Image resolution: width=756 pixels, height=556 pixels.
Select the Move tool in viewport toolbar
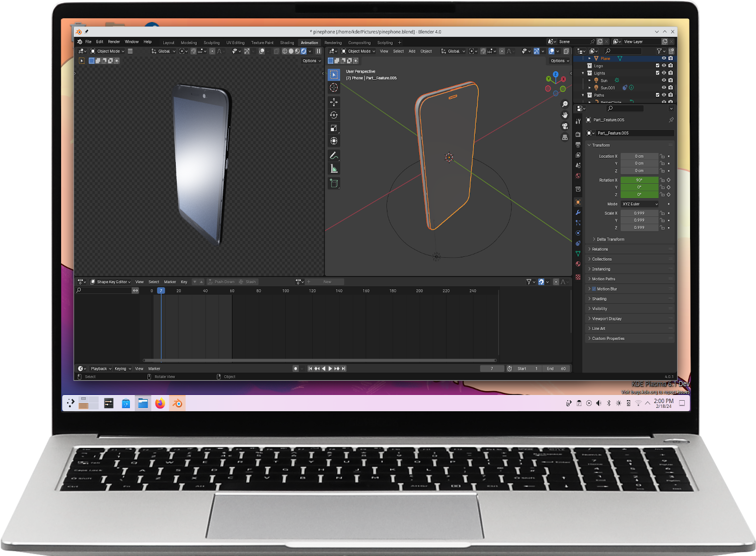pos(333,102)
